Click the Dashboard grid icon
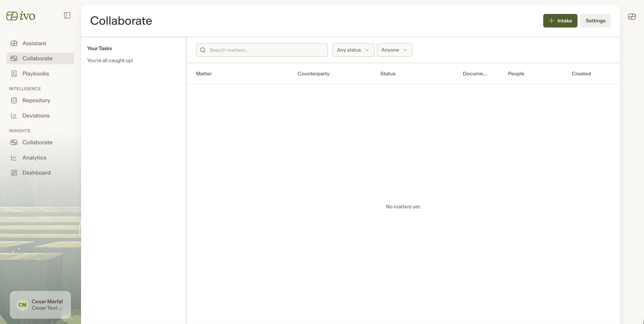 pos(14,173)
